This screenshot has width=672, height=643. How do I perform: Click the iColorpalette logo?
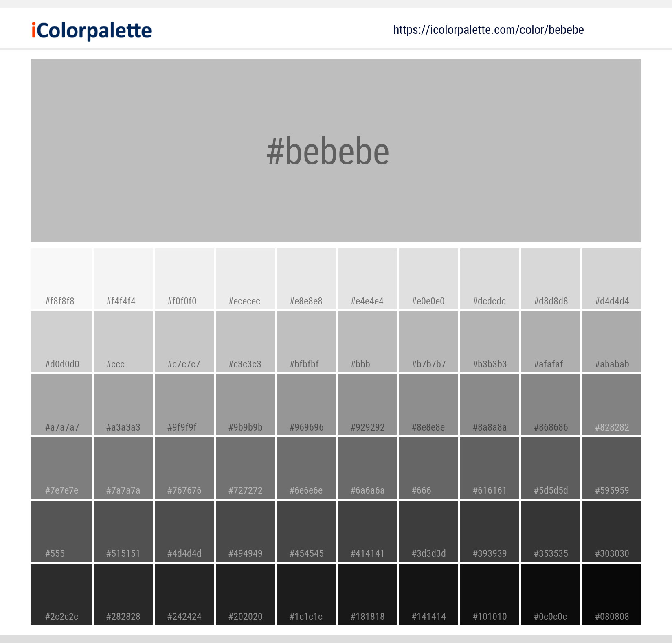[90, 30]
